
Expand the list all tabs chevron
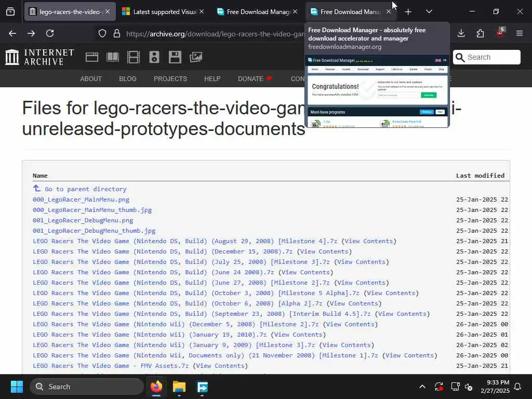point(429,11)
